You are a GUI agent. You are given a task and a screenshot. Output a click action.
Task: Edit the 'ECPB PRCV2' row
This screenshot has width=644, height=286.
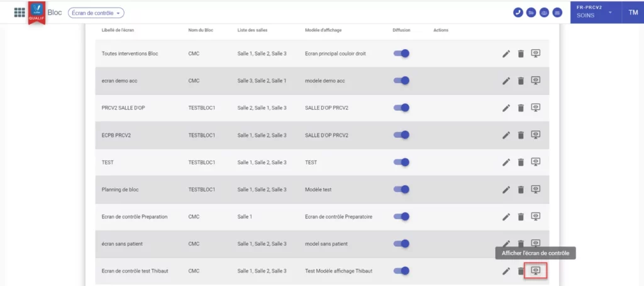506,135
